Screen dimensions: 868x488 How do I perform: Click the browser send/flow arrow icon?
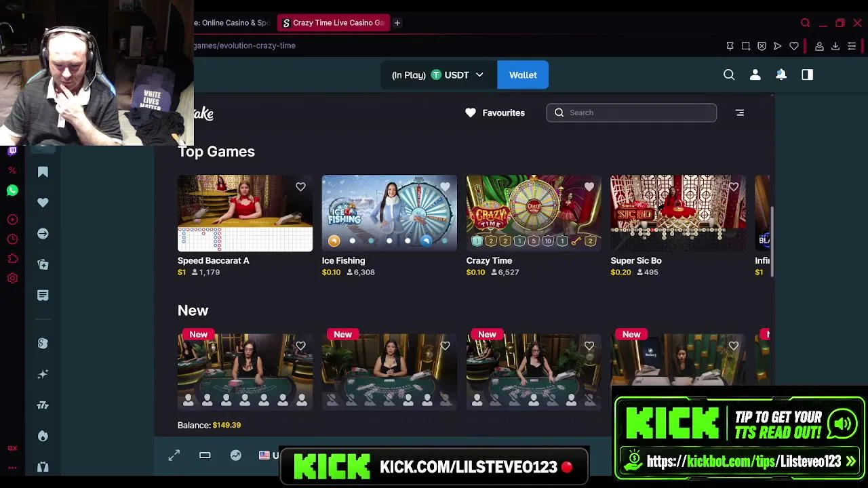point(778,46)
